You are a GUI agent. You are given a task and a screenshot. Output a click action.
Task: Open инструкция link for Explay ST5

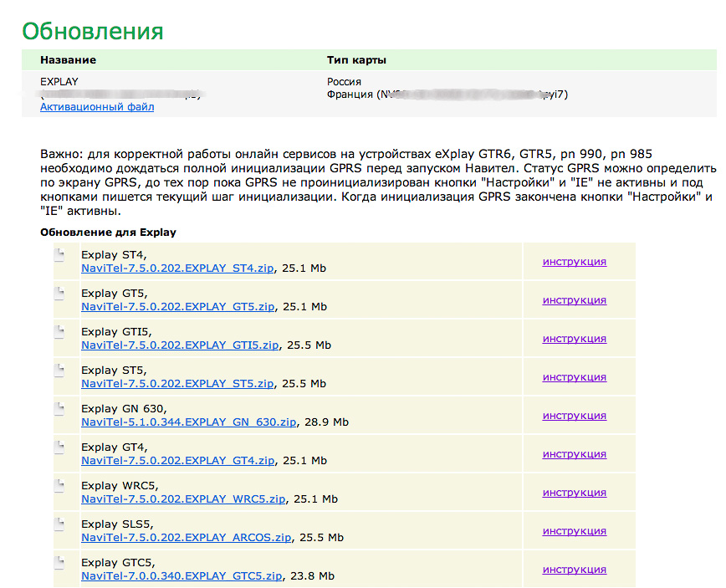574,377
